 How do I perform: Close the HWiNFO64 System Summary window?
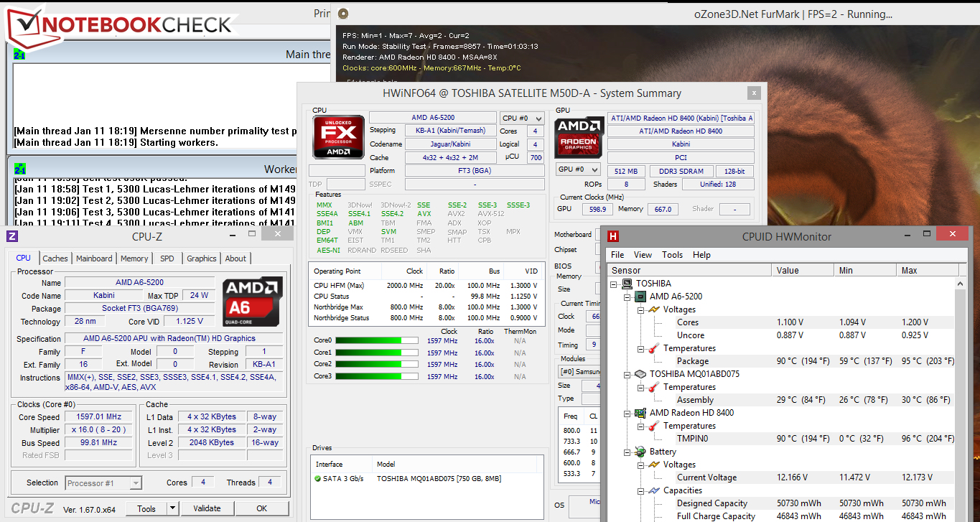[753, 93]
